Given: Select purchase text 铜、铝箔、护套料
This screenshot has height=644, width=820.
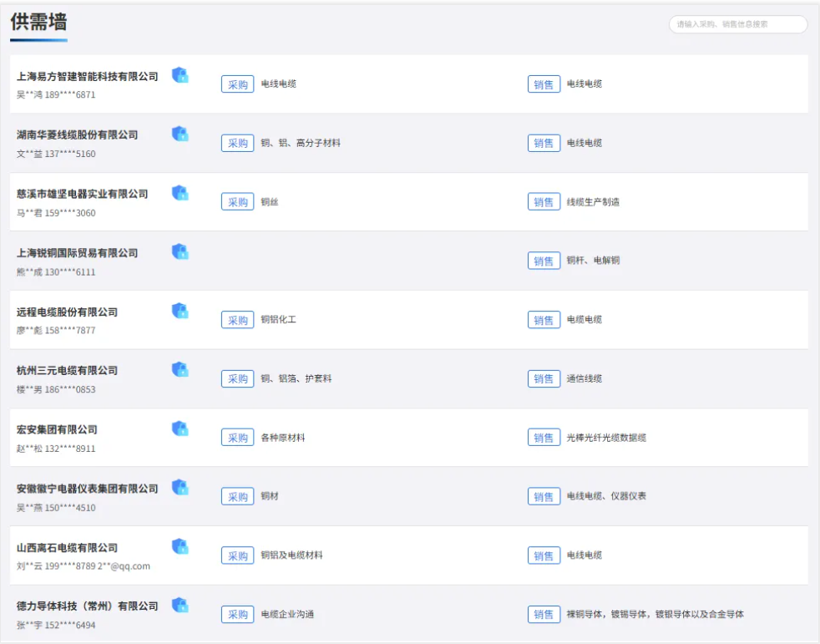Looking at the screenshot, I should click(x=296, y=378).
